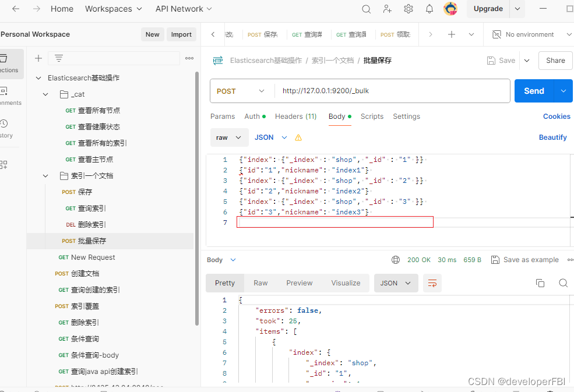Click the Import button
574x392 pixels.
[x=181, y=34]
